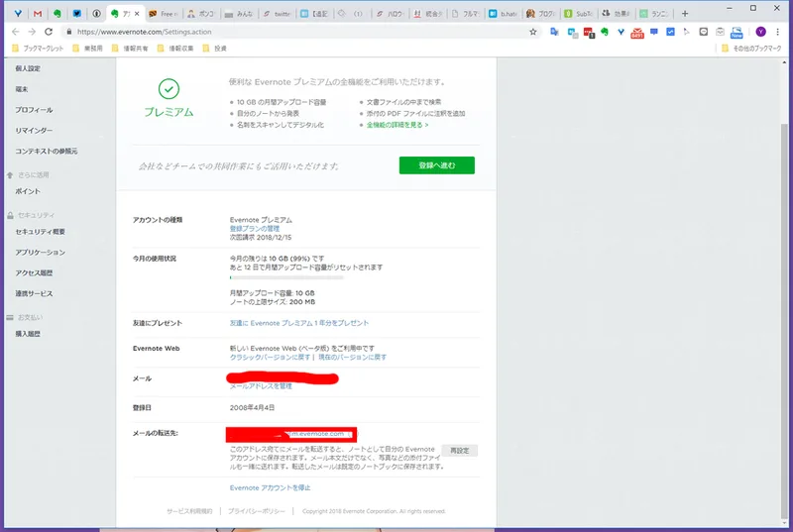Screen dimensions: 793x532
Task: Click the monthly upload usage progress bar
Action: [x=286, y=277]
